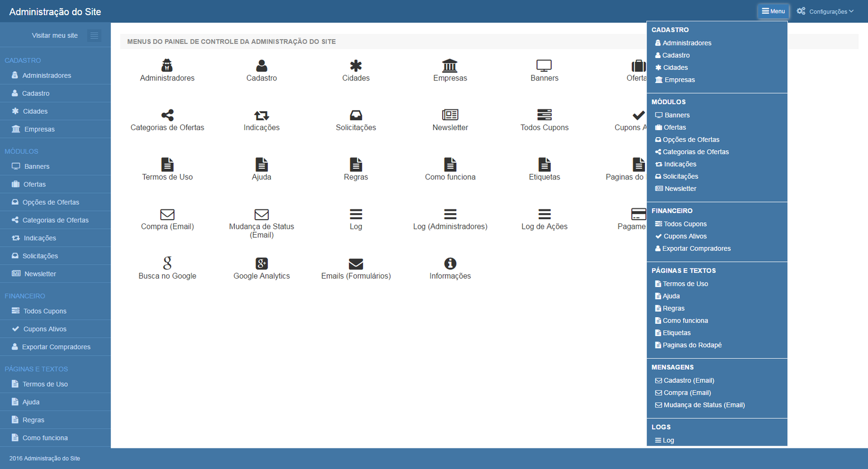Open Indicações retweet icon in main grid
This screenshot has width=868, height=469.
tap(261, 115)
